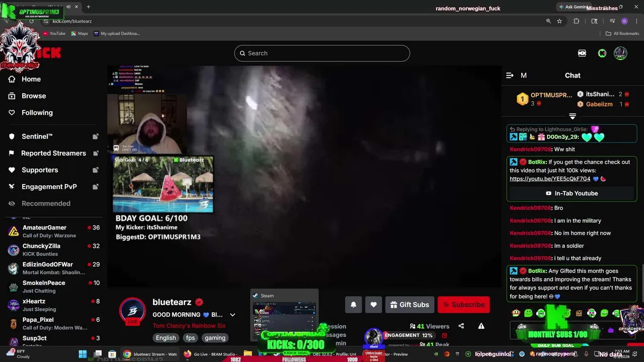Open the Maps bookmark

pos(79,33)
